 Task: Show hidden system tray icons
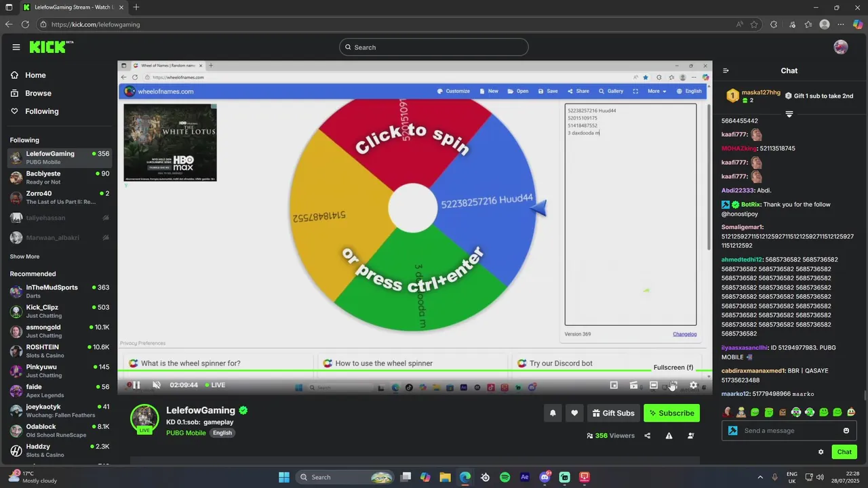click(759, 477)
